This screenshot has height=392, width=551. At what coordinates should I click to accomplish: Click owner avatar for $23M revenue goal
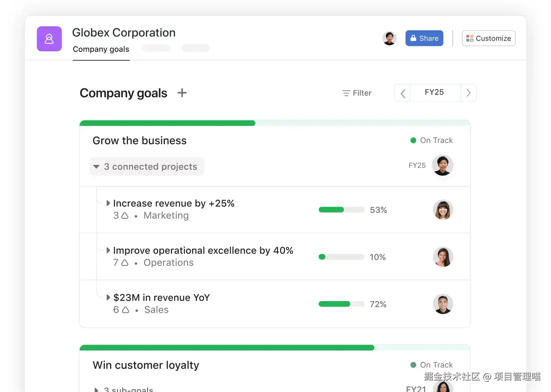point(443,304)
